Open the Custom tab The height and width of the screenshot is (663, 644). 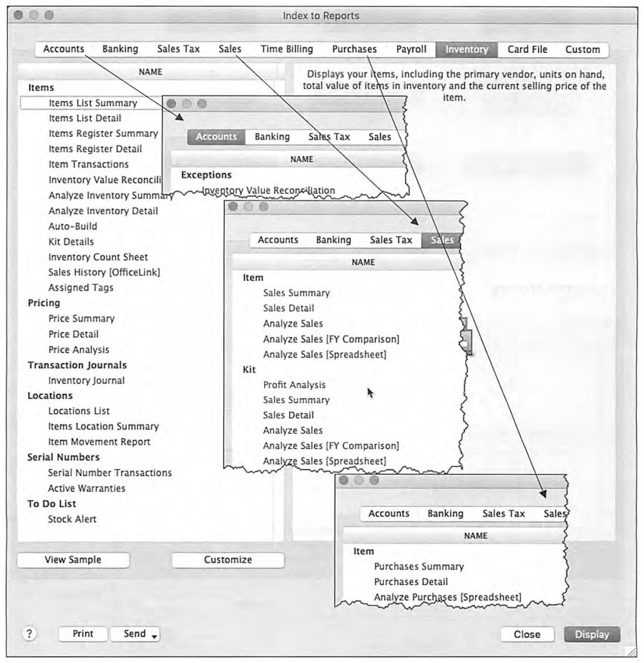point(582,49)
